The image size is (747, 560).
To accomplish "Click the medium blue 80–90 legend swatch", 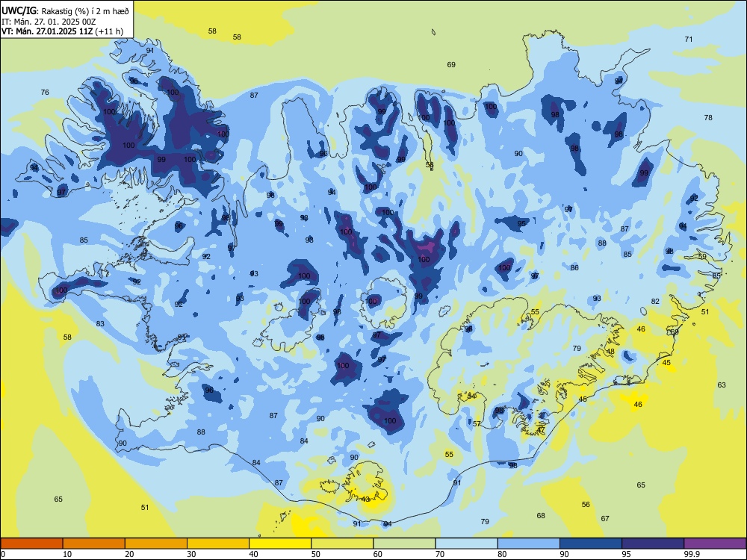I will click(528, 544).
